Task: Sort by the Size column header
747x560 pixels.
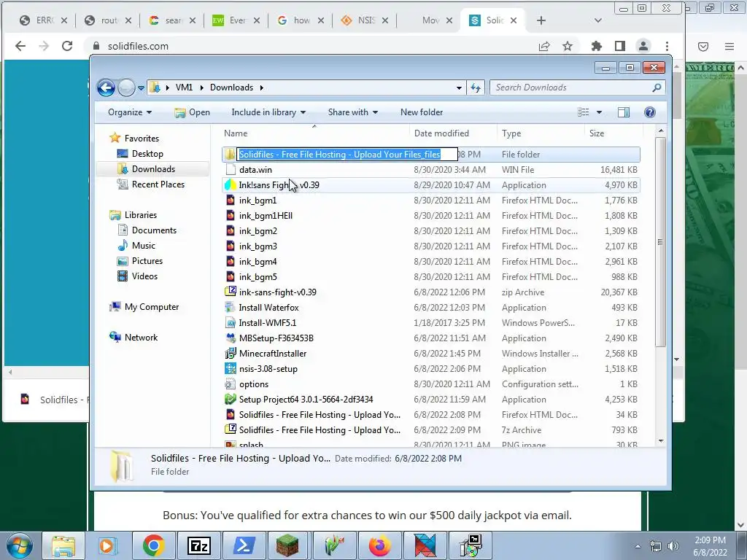Action: [x=614, y=133]
